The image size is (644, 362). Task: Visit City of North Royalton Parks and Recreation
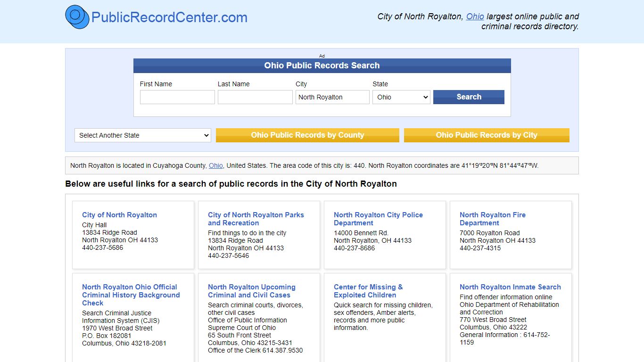click(256, 219)
